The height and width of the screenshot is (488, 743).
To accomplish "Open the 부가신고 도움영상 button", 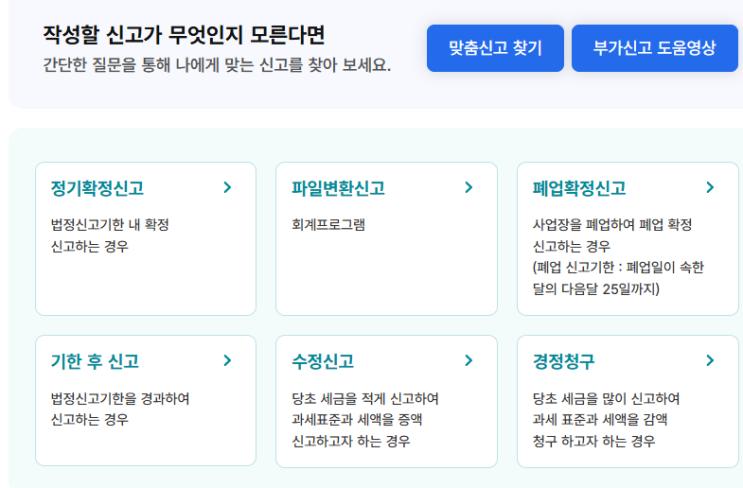I will click(654, 48).
